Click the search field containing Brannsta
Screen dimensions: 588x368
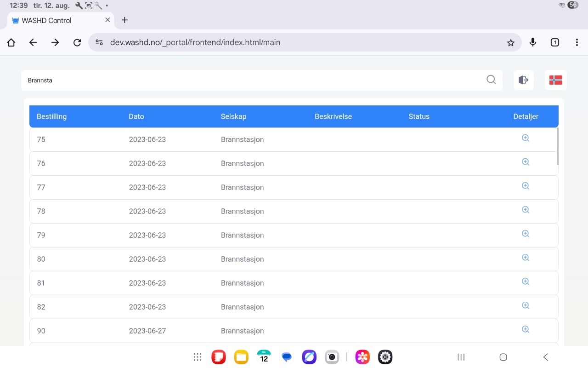click(x=253, y=80)
